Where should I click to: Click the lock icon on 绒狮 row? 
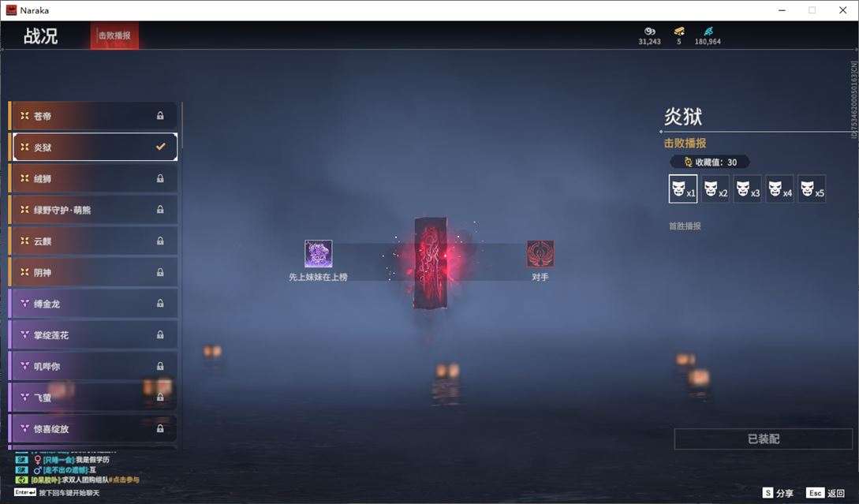160,178
